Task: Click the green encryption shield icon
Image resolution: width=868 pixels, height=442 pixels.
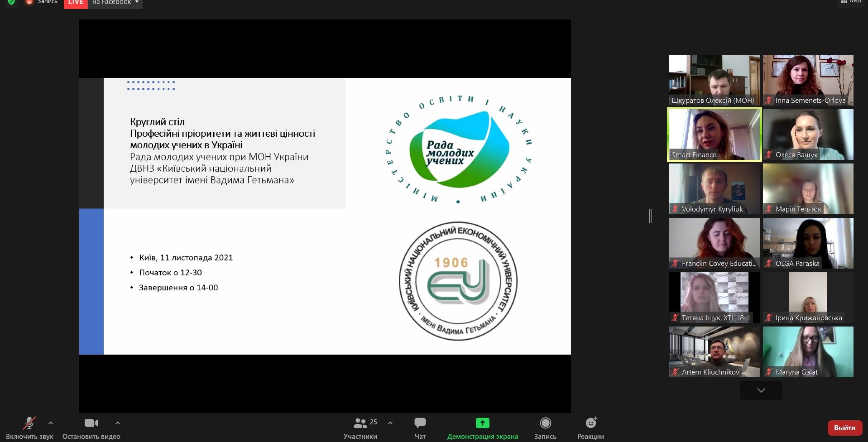Action: (11, 2)
